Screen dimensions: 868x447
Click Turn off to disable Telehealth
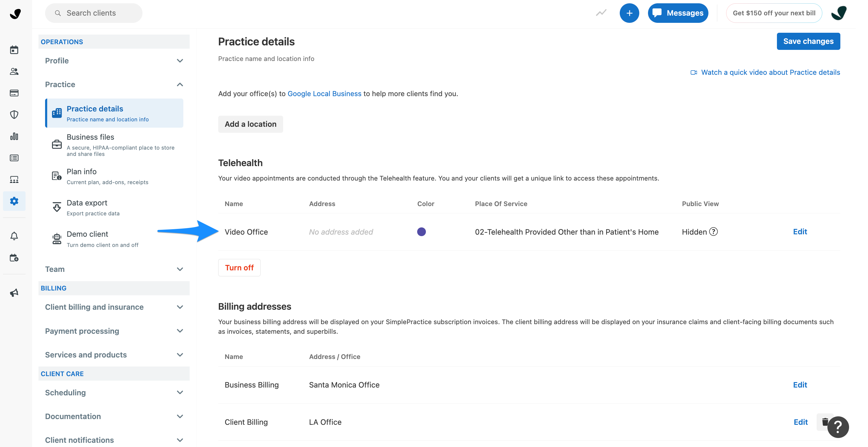click(239, 267)
